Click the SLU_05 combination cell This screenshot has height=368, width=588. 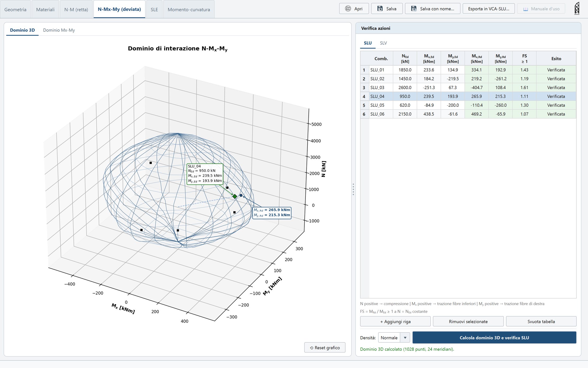tap(381, 105)
